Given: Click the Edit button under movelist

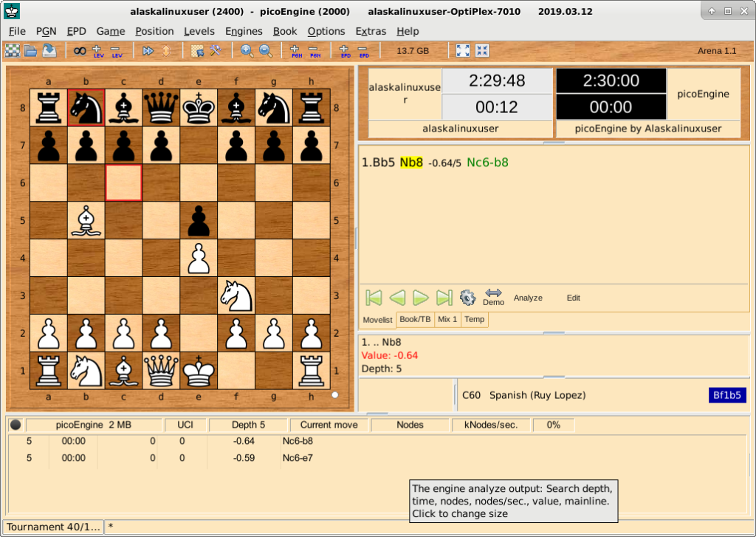Looking at the screenshot, I should pos(573,298).
